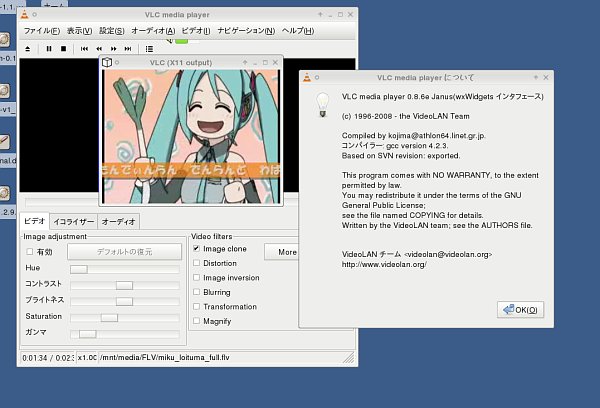The width and height of the screenshot is (600, 408).
Task: Click the X11 output window titlebar icon
Action: coord(107,62)
